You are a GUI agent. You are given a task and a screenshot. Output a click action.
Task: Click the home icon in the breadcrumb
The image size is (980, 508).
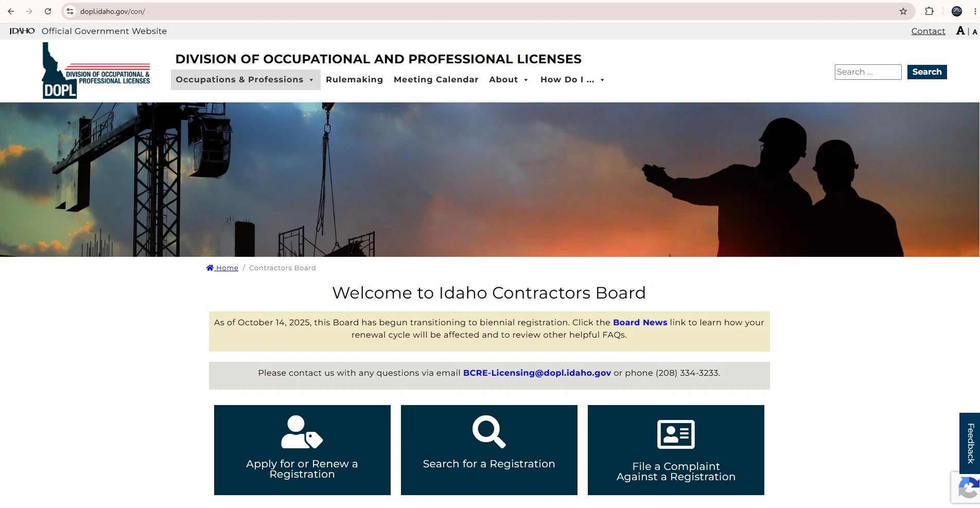pos(210,268)
